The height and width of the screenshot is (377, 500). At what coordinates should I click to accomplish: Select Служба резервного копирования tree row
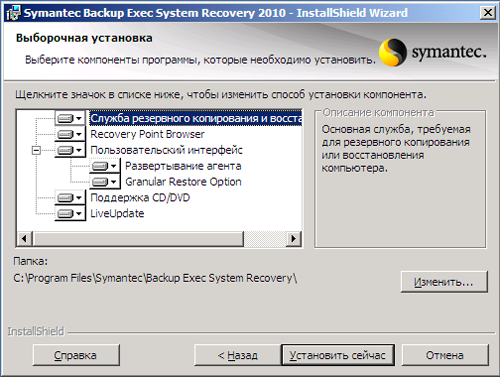coord(196,118)
